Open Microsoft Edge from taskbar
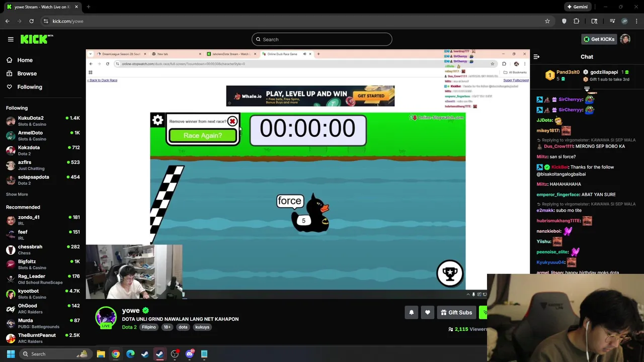The width and height of the screenshot is (644, 362). click(130, 354)
